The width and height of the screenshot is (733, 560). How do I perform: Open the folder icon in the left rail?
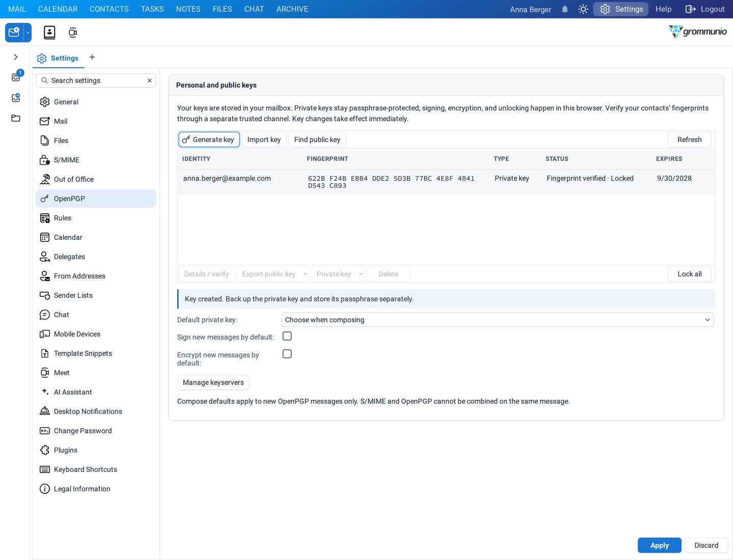point(16,118)
